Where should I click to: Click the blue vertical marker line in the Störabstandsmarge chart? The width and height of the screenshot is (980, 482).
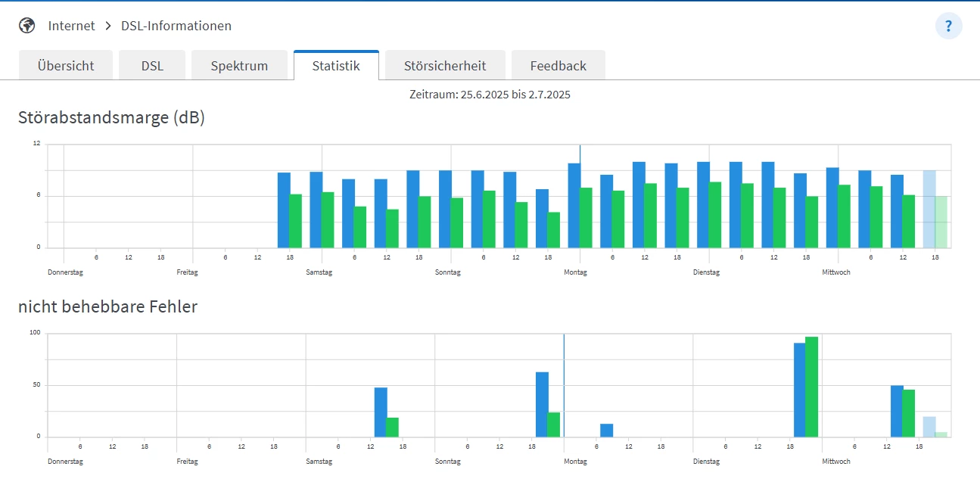580,154
